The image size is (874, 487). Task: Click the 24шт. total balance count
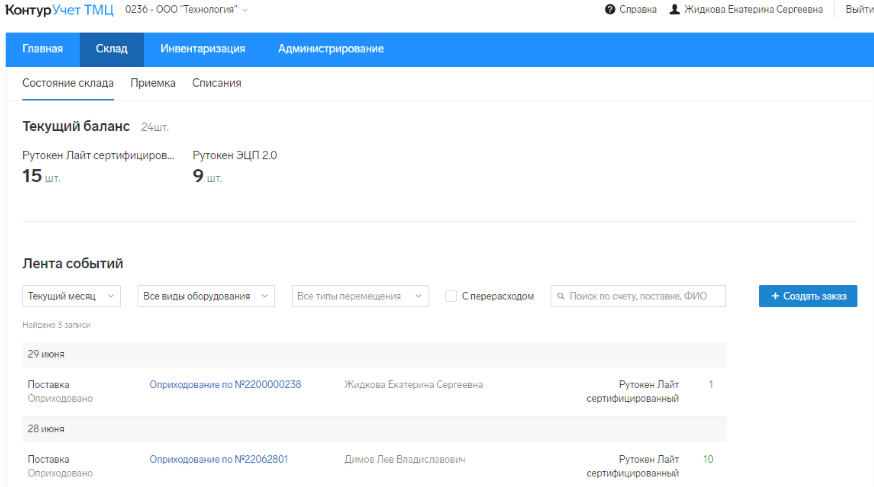154,128
